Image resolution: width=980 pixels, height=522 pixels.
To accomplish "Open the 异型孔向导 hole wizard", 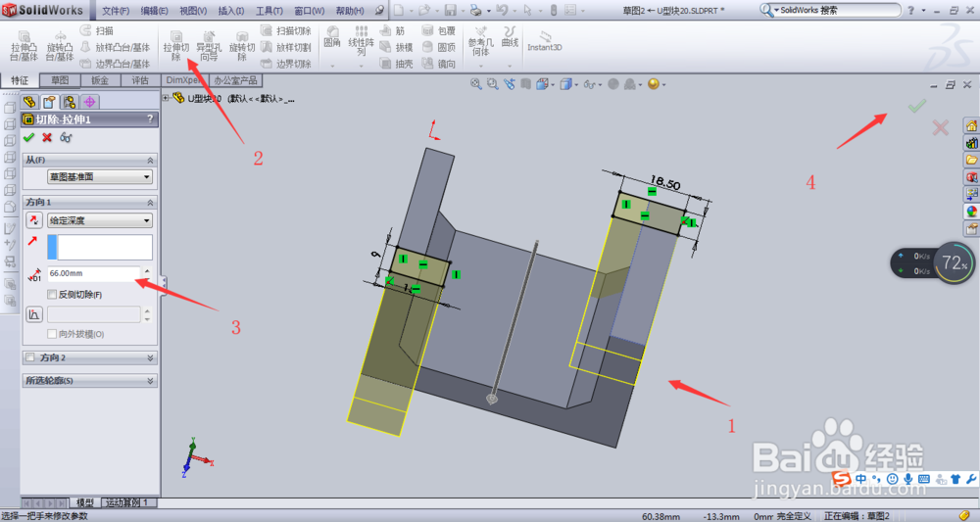I will 209,46.
